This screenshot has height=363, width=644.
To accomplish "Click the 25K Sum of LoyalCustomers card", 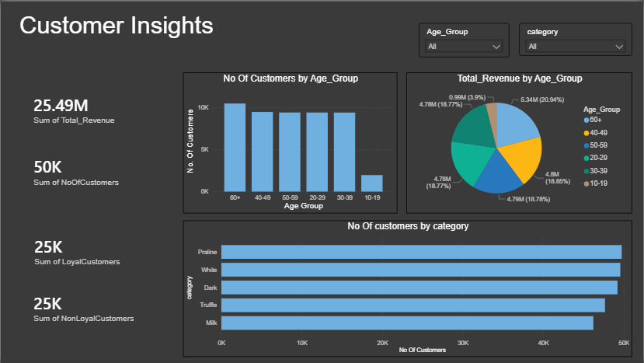I will 77,253.
